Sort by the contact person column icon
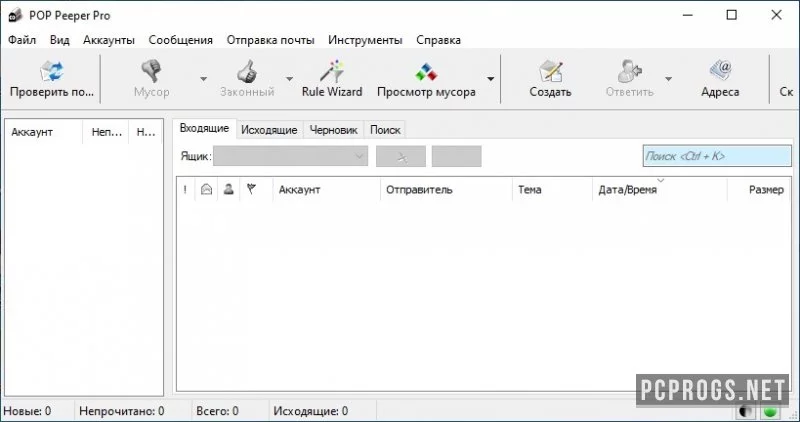 (x=229, y=190)
